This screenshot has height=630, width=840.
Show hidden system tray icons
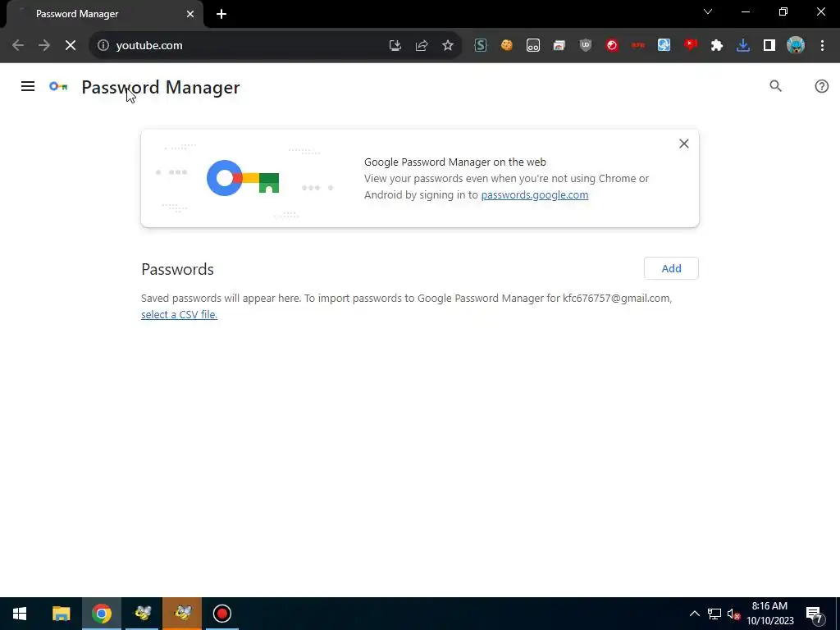coord(694,614)
